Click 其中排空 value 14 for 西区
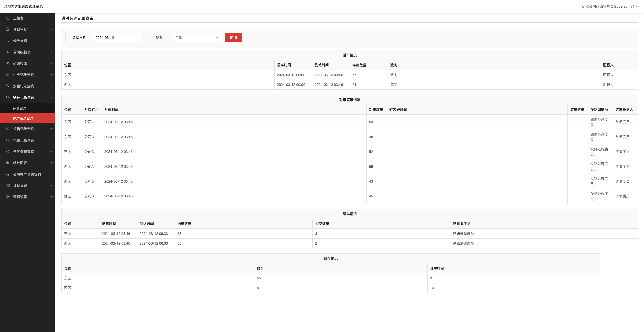Image resolution: width=644 pixels, height=332 pixels. click(x=432, y=288)
